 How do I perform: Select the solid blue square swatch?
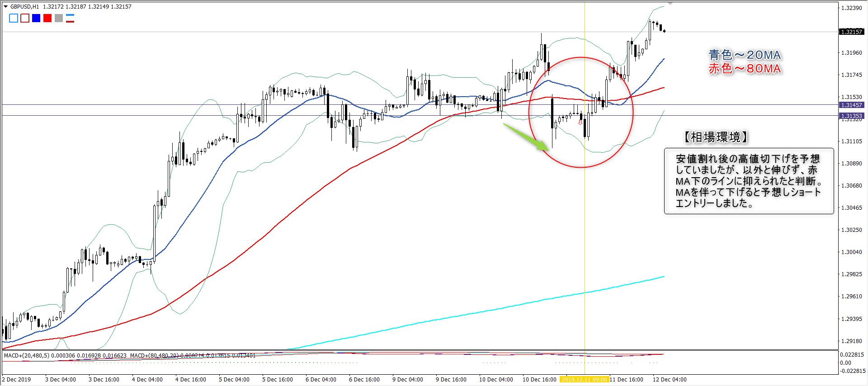click(36, 18)
